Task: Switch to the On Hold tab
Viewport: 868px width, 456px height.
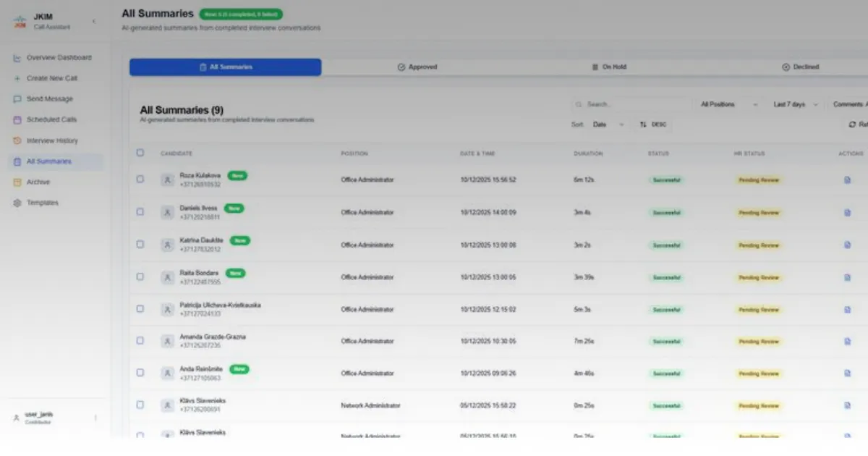Action: pos(609,67)
